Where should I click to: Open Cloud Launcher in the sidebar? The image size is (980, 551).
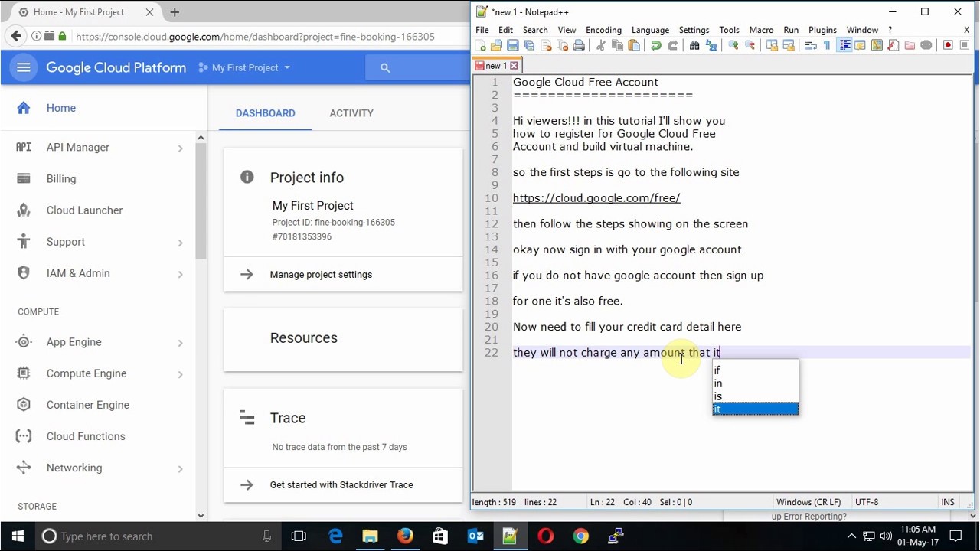pos(84,210)
